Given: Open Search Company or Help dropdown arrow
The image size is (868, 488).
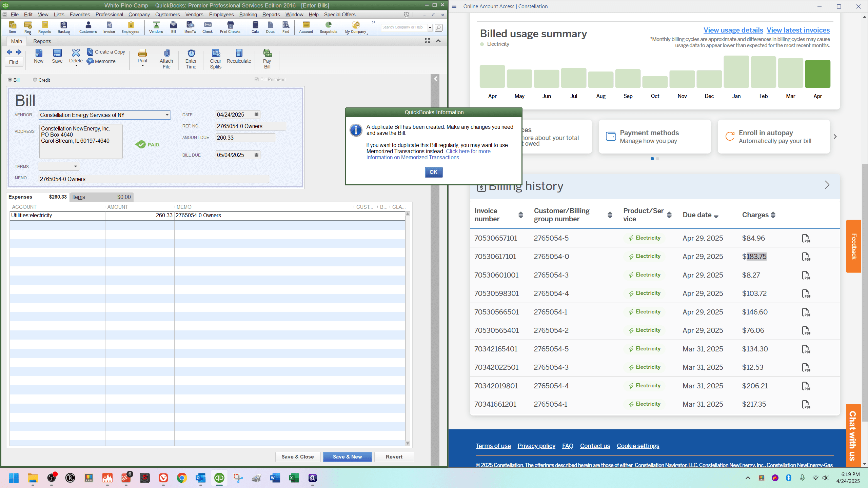Looking at the screenshot, I should 430,27.
